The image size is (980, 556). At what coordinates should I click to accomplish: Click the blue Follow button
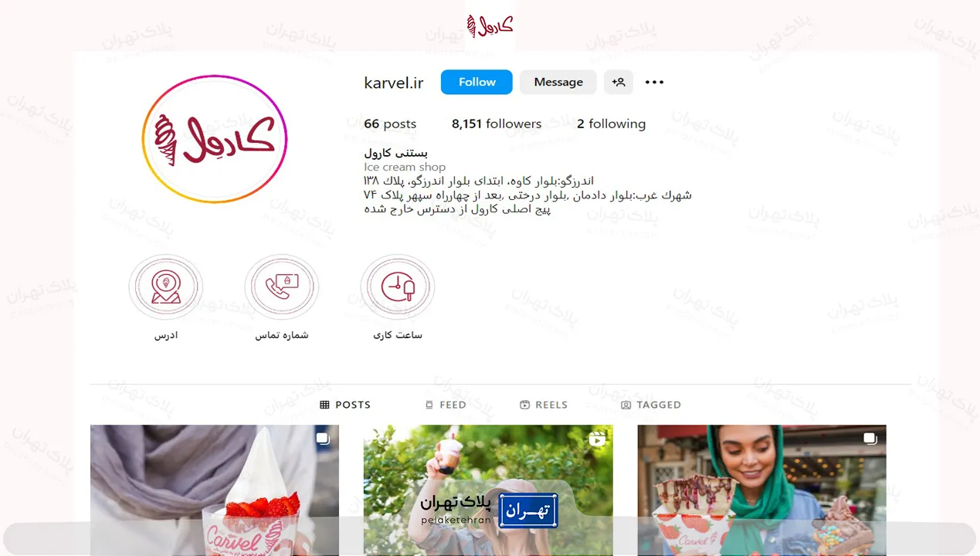476,82
